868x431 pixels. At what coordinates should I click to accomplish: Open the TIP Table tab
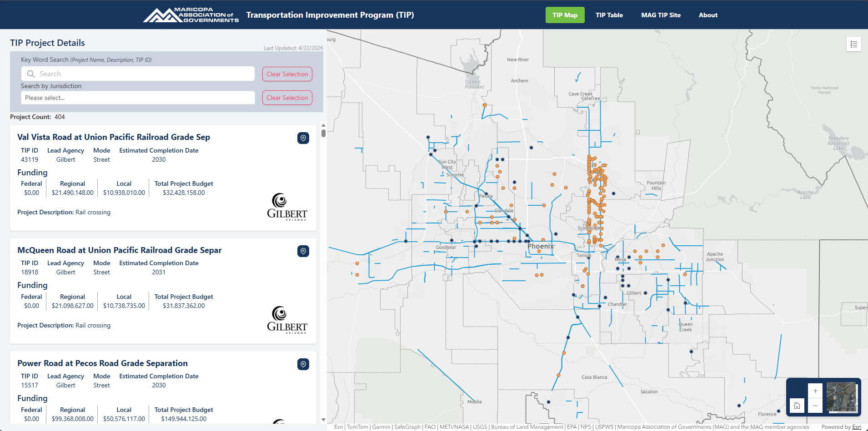tap(609, 15)
